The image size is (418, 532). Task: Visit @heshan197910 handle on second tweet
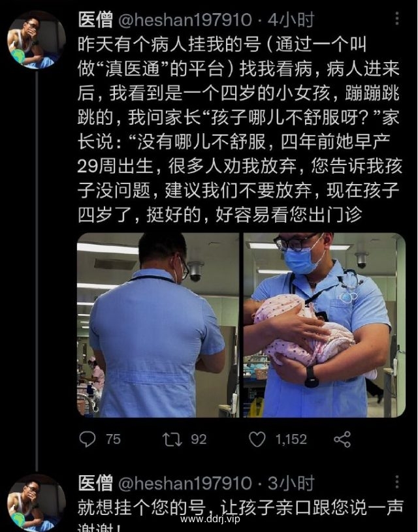[x=185, y=483]
